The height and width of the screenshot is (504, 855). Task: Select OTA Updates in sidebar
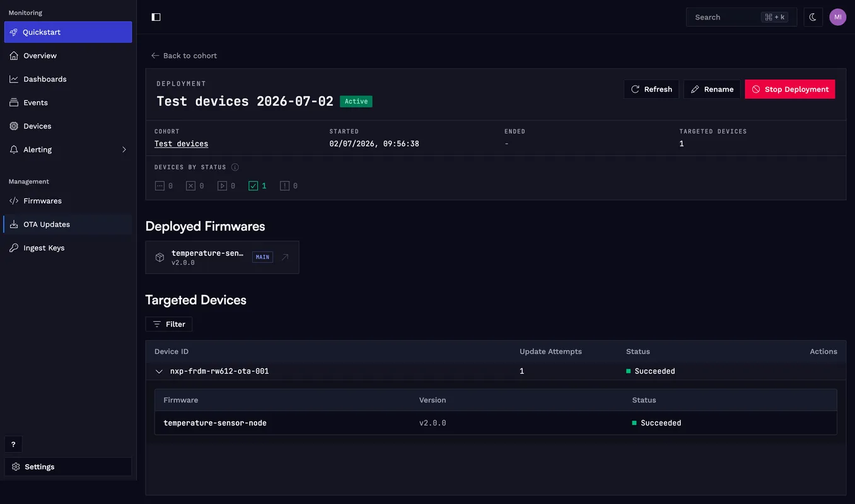click(x=68, y=224)
